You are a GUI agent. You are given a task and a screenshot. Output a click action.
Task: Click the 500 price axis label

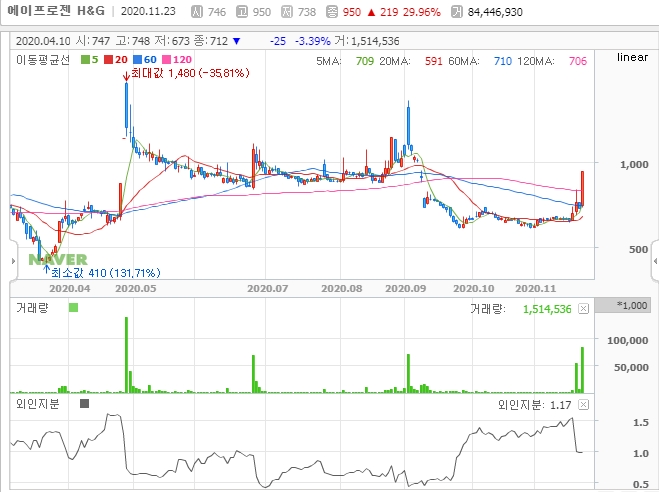click(639, 250)
